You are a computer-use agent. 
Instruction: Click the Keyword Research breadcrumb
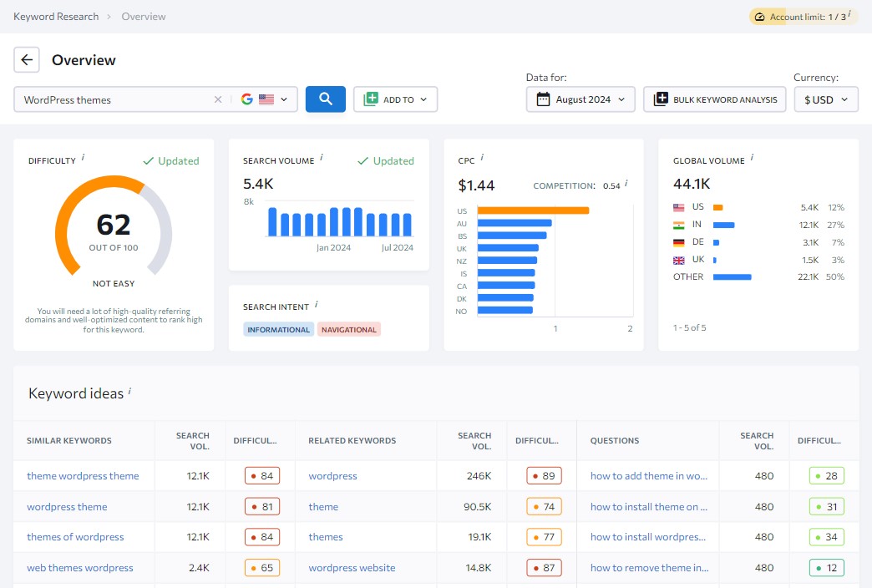coord(56,17)
